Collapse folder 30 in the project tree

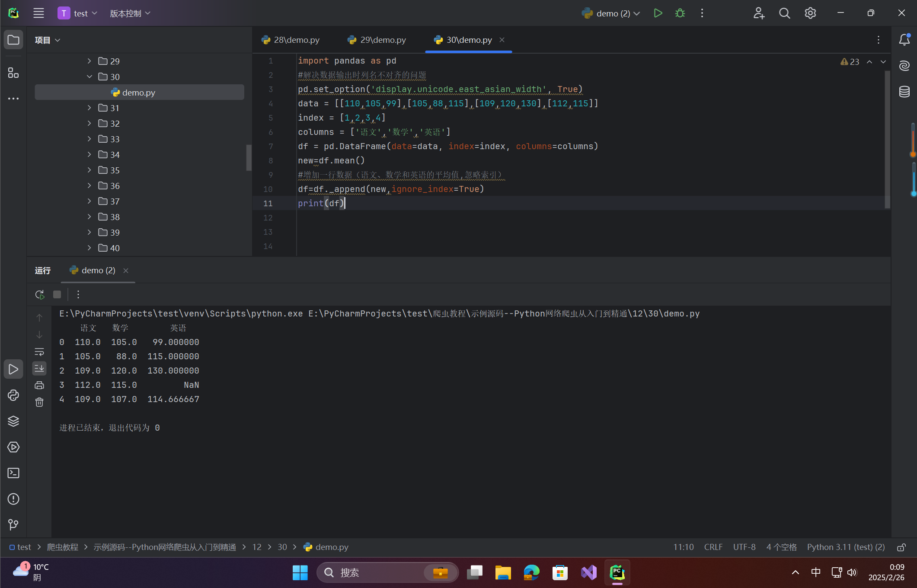click(x=89, y=77)
